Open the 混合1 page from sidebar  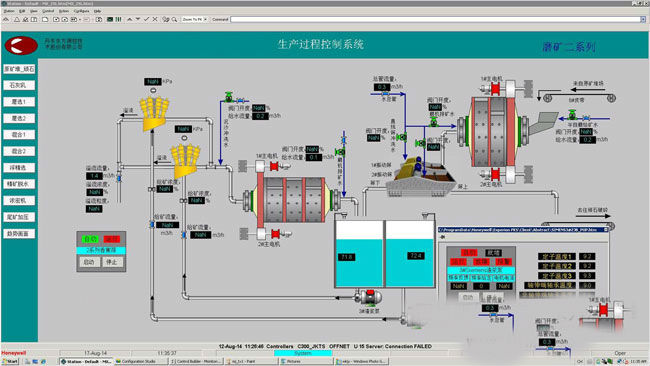[x=19, y=135]
